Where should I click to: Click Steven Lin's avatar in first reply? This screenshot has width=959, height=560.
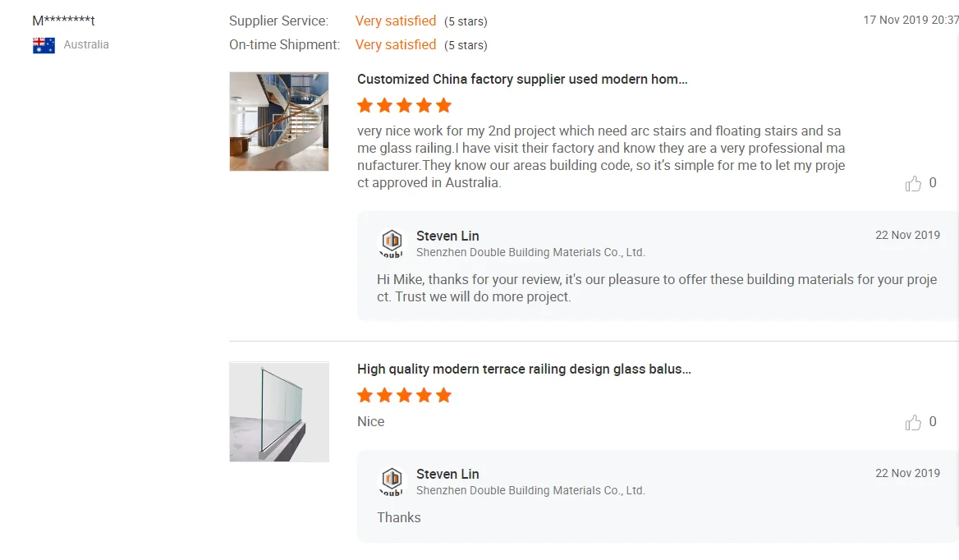click(392, 243)
